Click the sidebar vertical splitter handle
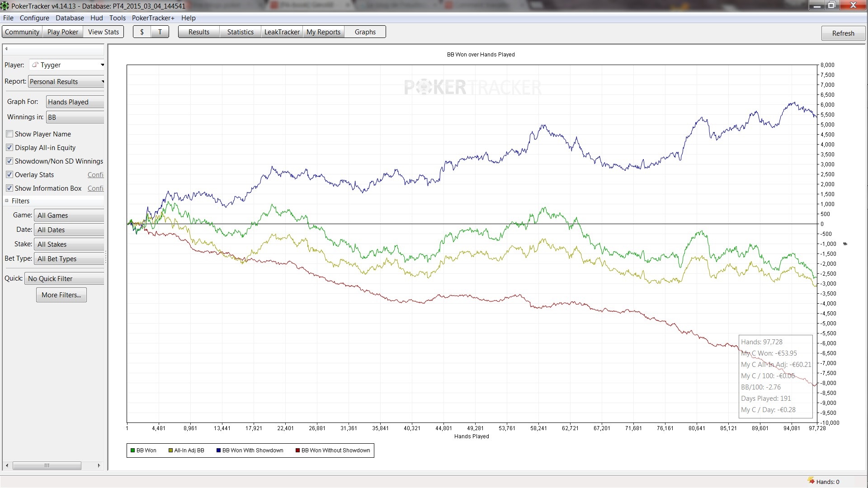Image resolution: width=868 pixels, height=488 pixels. click(x=106, y=258)
